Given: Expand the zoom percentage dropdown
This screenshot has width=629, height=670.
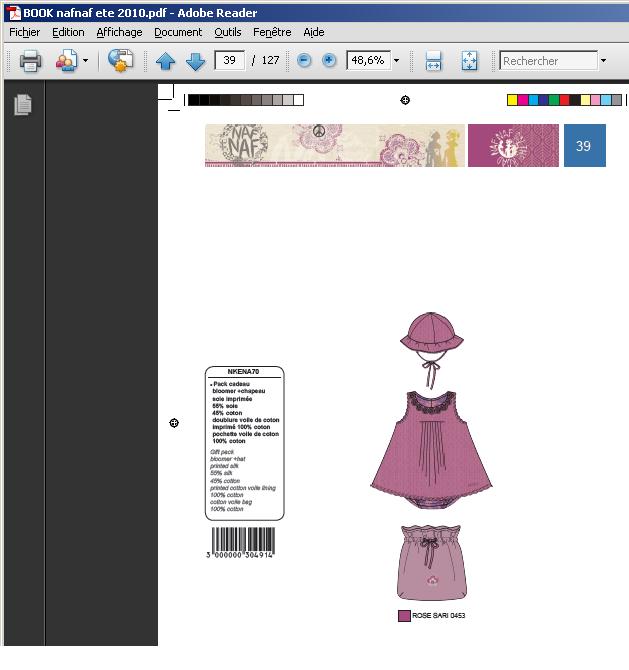Looking at the screenshot, I should pos(396,61).
